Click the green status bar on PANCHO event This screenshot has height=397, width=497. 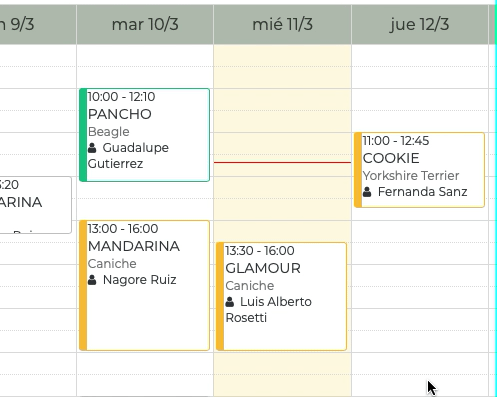tap(83, 135)
